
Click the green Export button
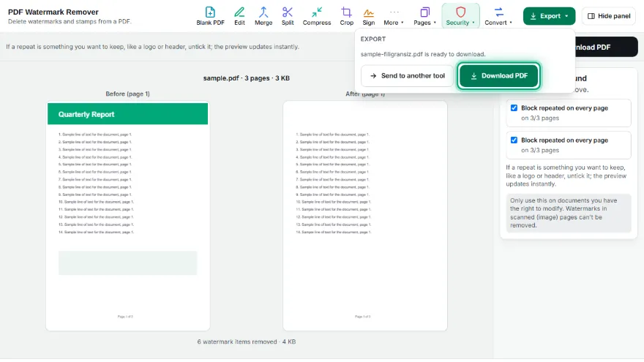point(549,16)
